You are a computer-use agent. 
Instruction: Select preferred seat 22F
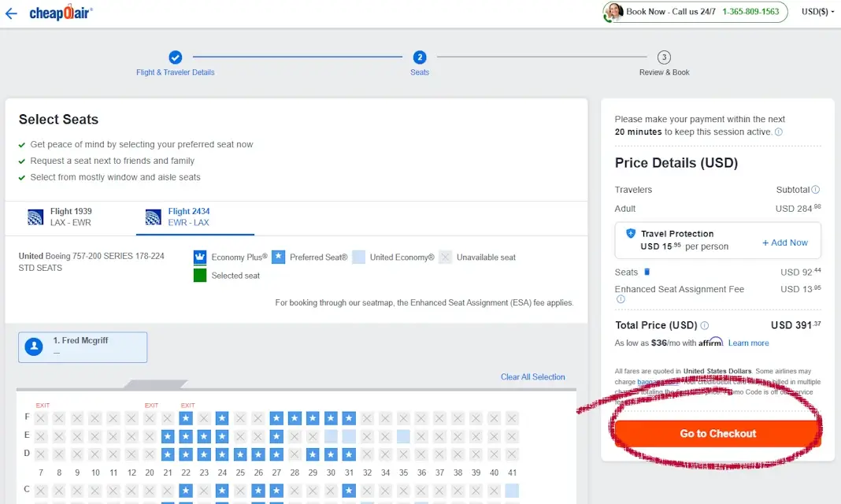point(186,418)
